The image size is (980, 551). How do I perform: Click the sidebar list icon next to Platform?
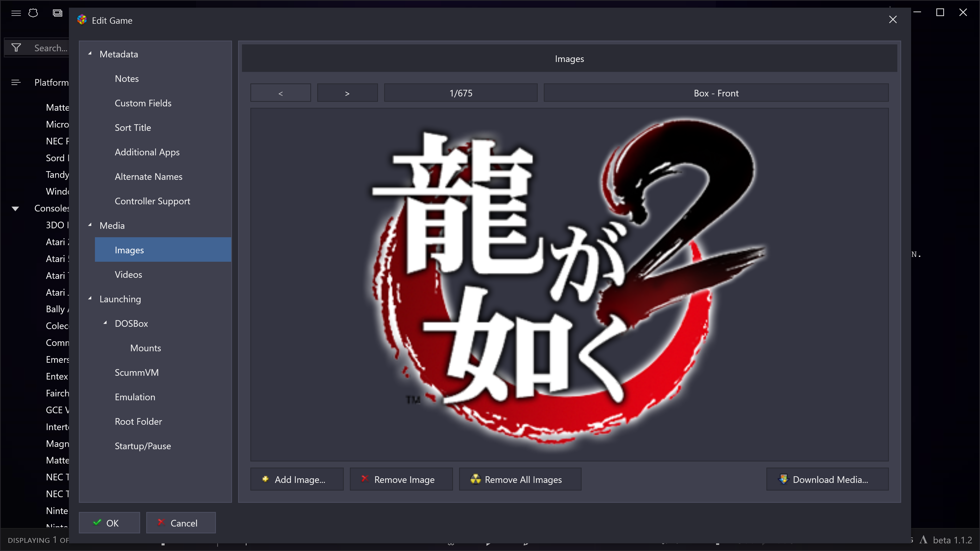click(x=16, y=82)
